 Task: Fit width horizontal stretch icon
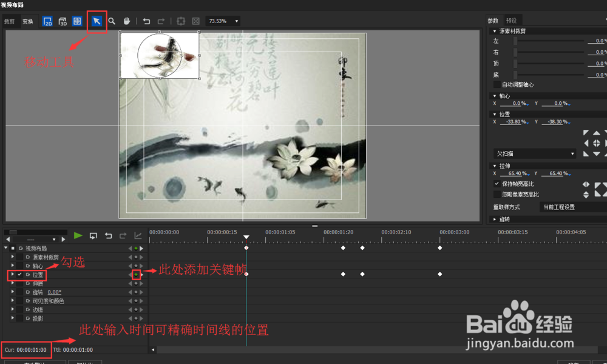coord(586,184)
